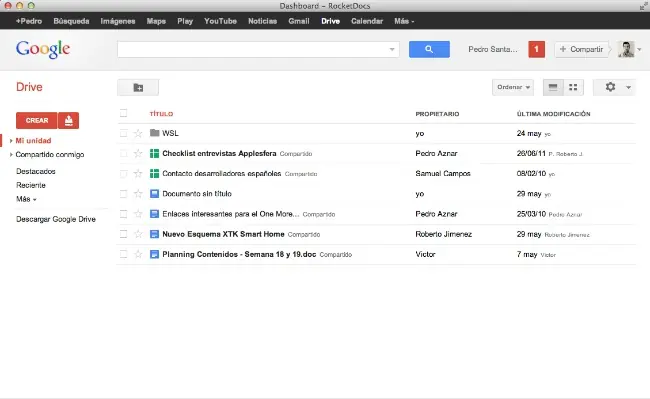
Task: Star the WSL folder
Action: point(138,133)
